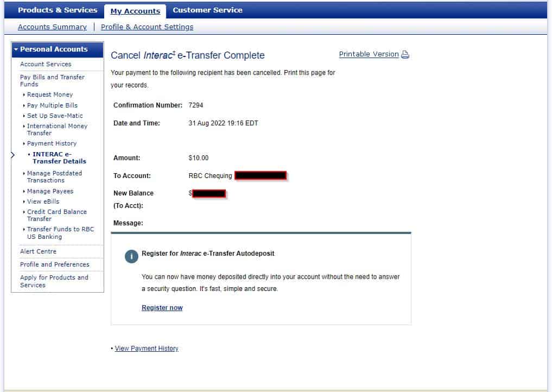Screen dimensions: 552x392
Task: Open Profile & Account Settings
Action: click(x=147, y=27)
